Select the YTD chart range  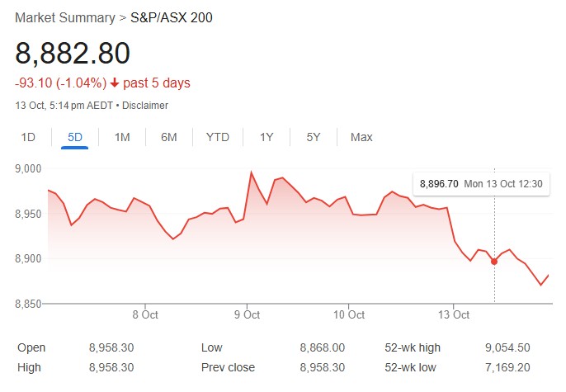pos(218,137)
